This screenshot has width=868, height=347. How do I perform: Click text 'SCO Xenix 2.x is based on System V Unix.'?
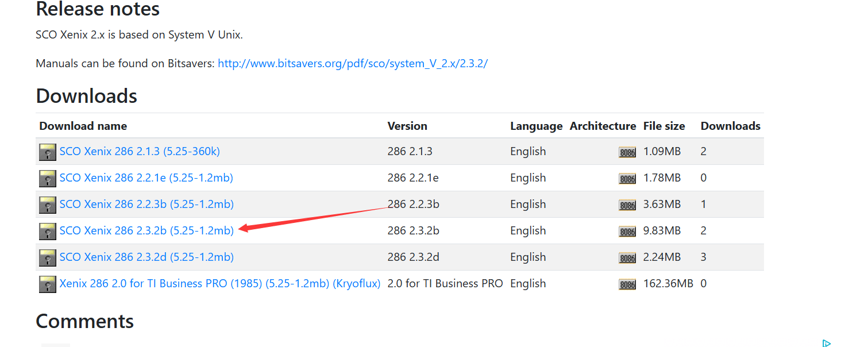139,34
